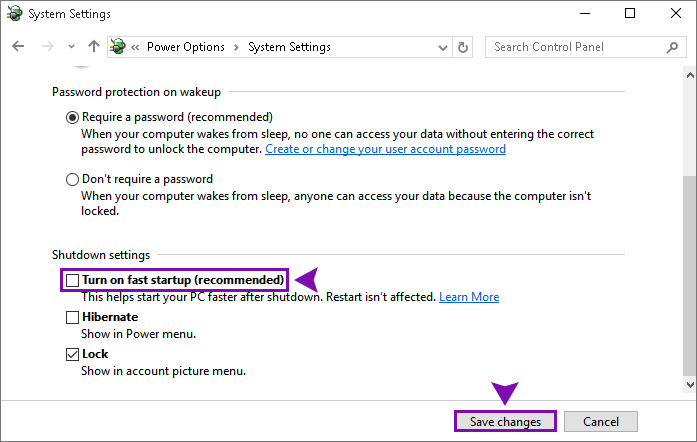Go up one level with up arrow
The width and height of the screenshot is (697, 442).
pyautogui.click(x=94, y=46)
